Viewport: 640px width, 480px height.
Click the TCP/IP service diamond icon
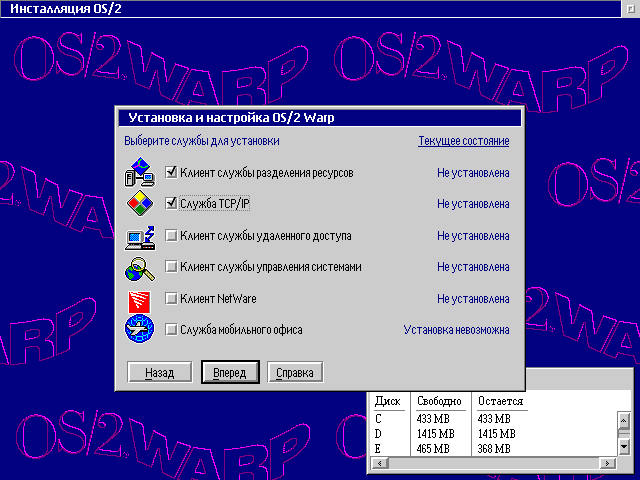pos(140,203)
